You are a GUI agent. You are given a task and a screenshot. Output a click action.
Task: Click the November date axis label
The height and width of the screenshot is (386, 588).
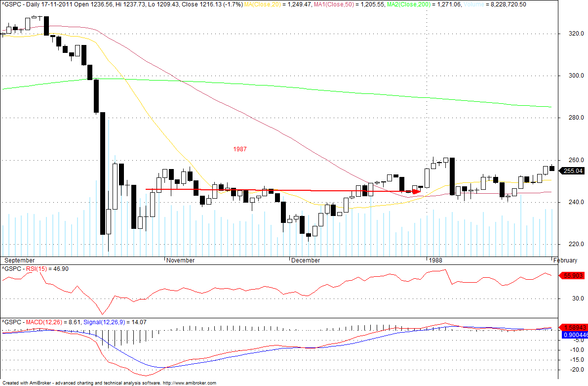click(180, 260)
